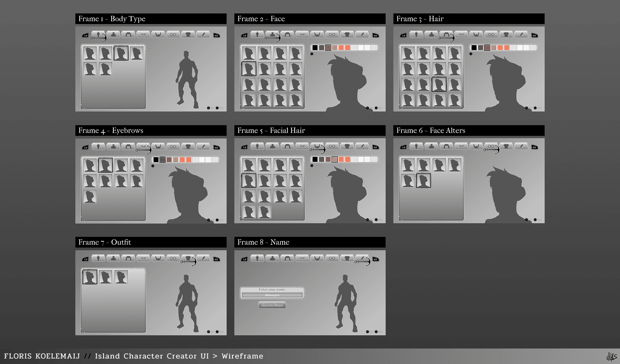The height and width of the screenshot is (364, 620).
Task: Click the RB bumper button in Frame 2
Action: click(x=375, y=35)
